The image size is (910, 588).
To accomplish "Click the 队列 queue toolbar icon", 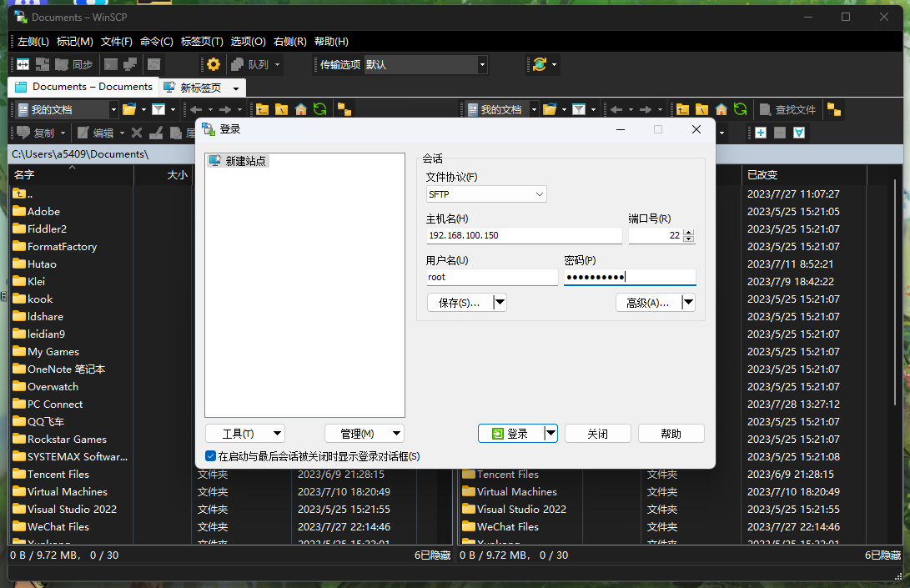I will coord(251,64).
